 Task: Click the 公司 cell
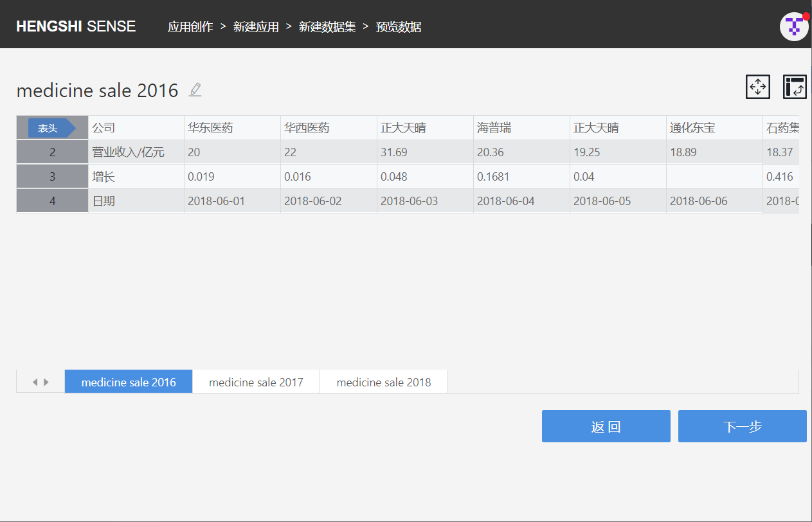click(x=136, y=128)
